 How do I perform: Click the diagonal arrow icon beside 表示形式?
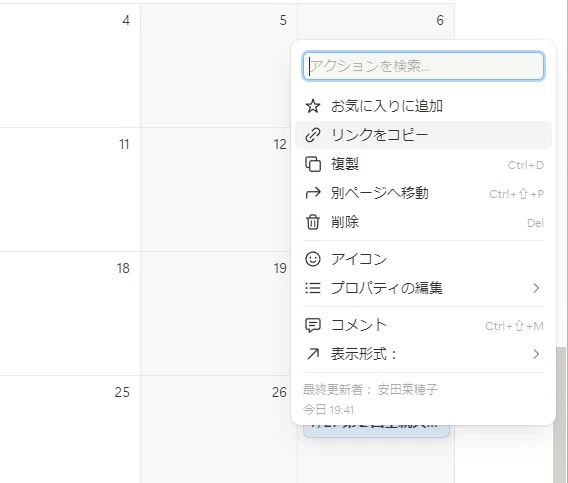pyautogui.click(x=313, y=354)
